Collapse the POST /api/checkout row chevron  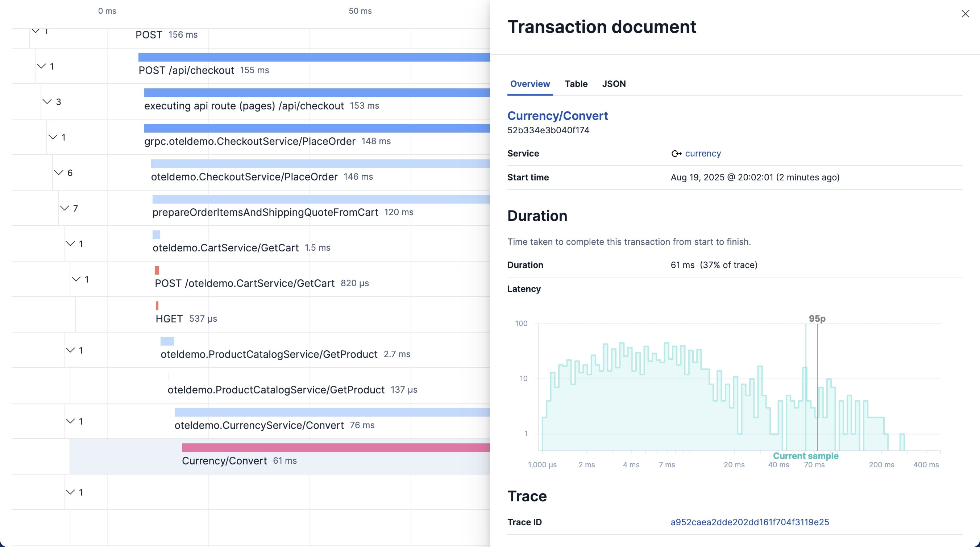click(41, 66)
